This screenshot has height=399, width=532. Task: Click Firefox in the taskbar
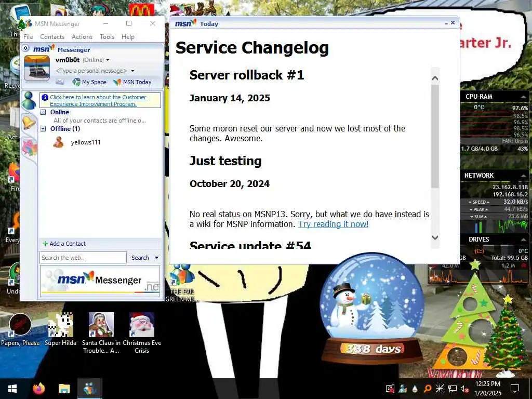[x=39, y=389]
